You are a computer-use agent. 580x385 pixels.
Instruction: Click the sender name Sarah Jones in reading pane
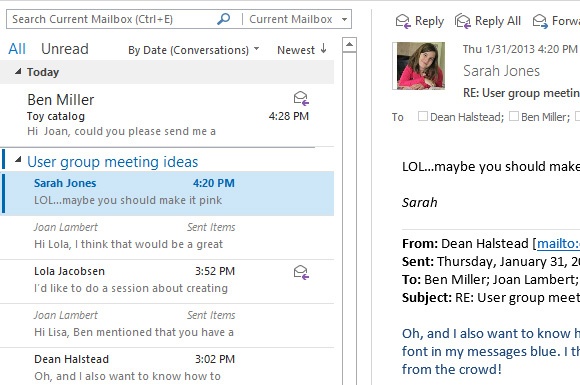[501, 71]
